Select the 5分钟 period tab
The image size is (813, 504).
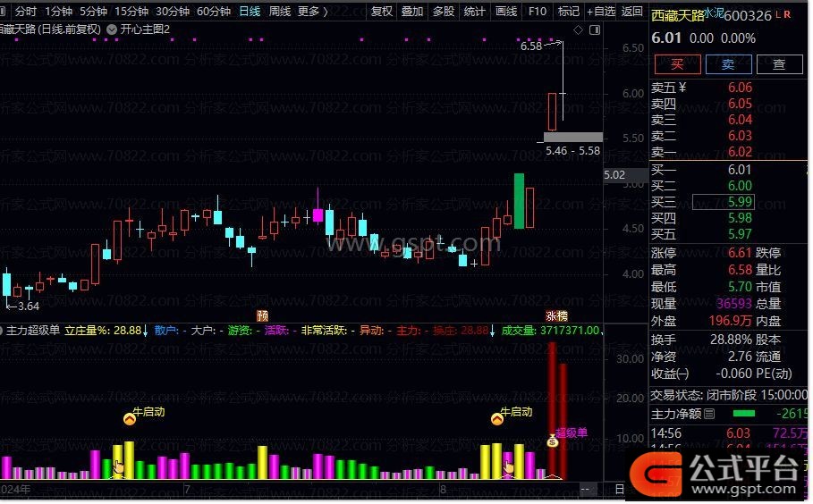(93, 11)
